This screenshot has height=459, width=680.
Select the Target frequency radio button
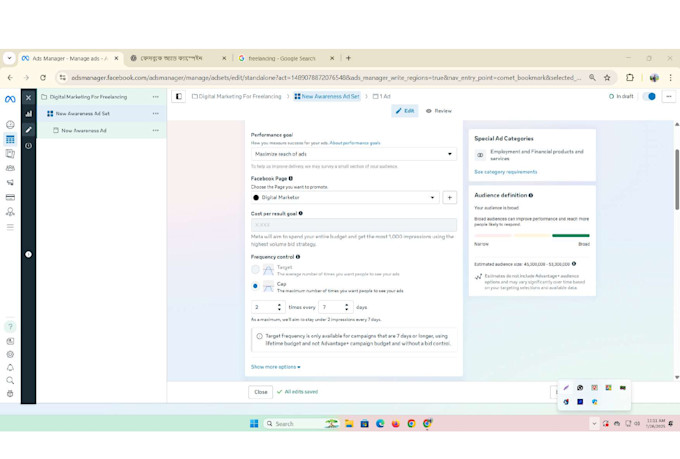pos(255,270)
